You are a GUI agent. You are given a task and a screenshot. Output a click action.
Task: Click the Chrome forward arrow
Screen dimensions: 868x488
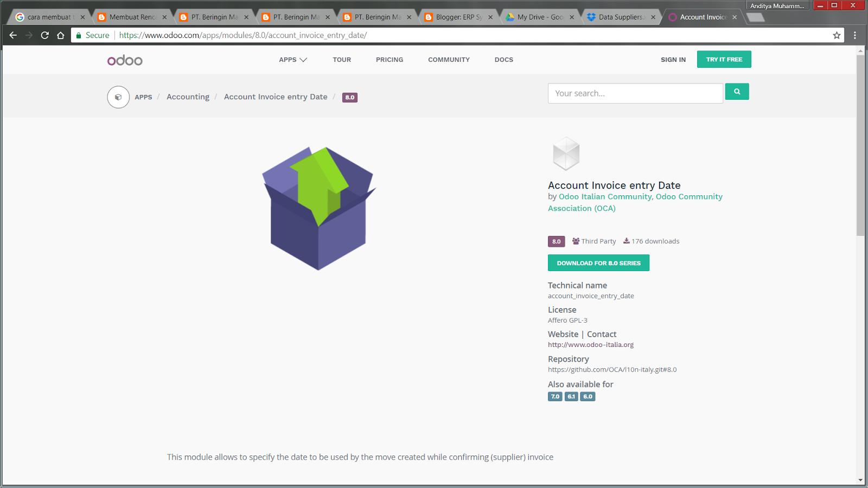[x=29, y=35]
